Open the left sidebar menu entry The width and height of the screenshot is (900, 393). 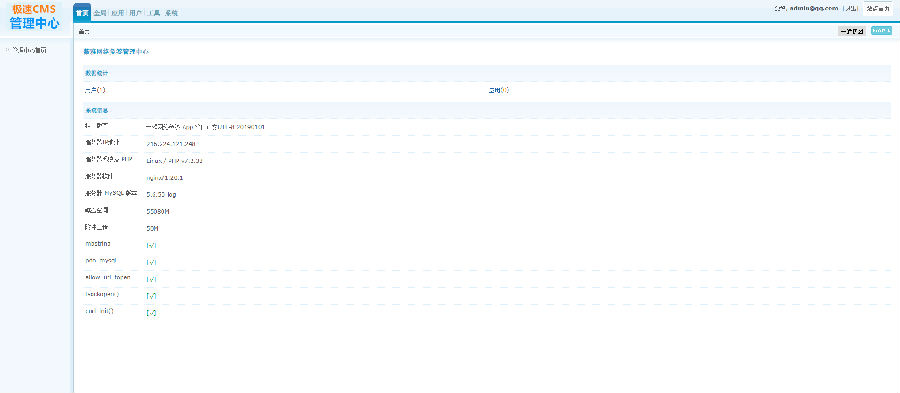[x=29, y=50]
